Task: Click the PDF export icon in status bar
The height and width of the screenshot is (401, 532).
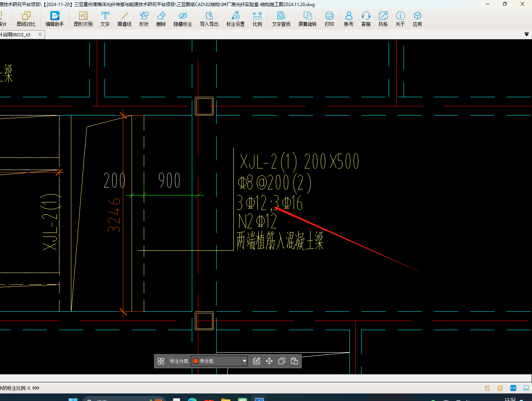Action: [487, 388]
